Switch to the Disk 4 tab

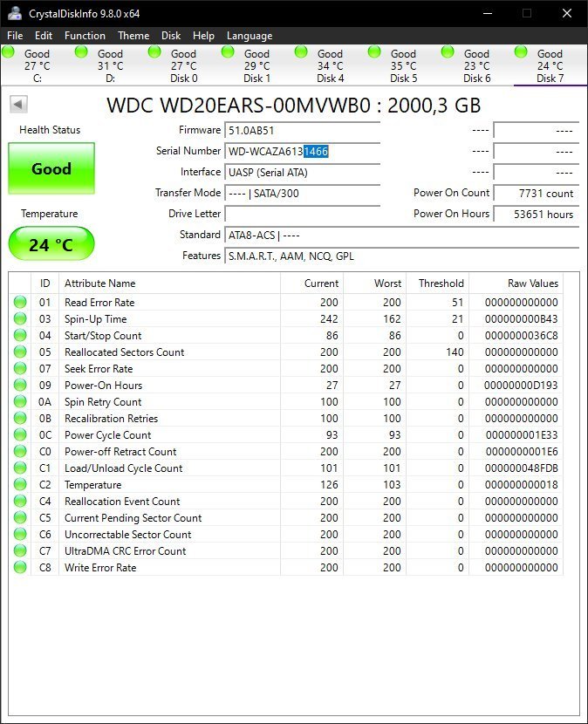click(330, 66)
